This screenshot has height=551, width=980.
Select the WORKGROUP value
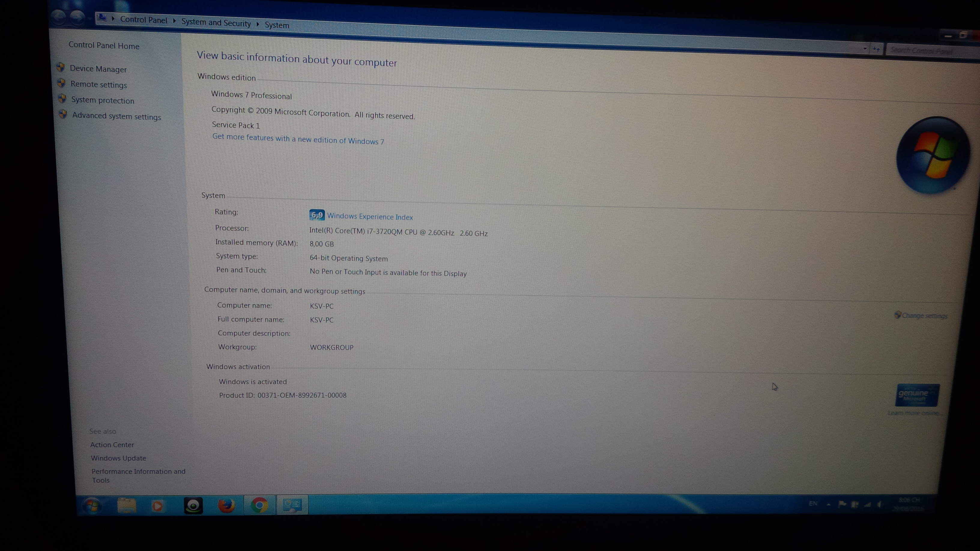tap(332, 347)
